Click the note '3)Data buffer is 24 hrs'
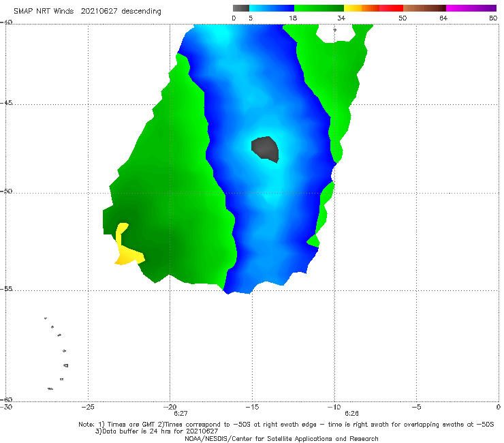504x443 pixels. (157, 431)
